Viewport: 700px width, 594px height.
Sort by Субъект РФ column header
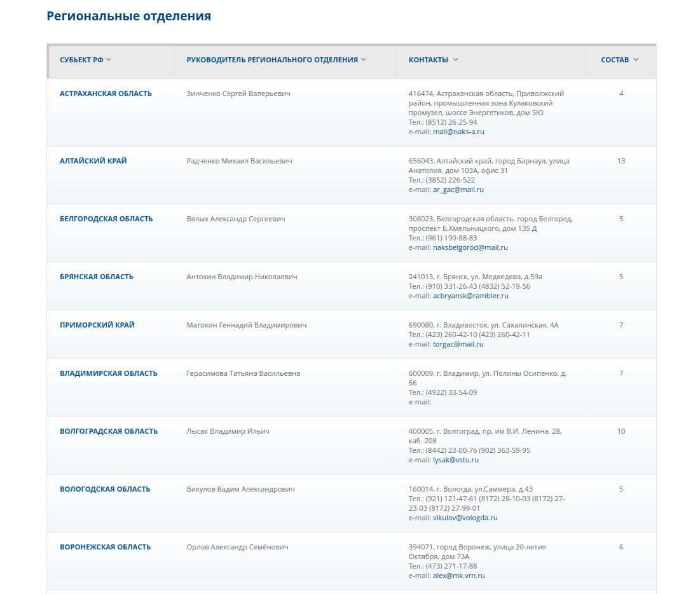(x=85, y=60)
